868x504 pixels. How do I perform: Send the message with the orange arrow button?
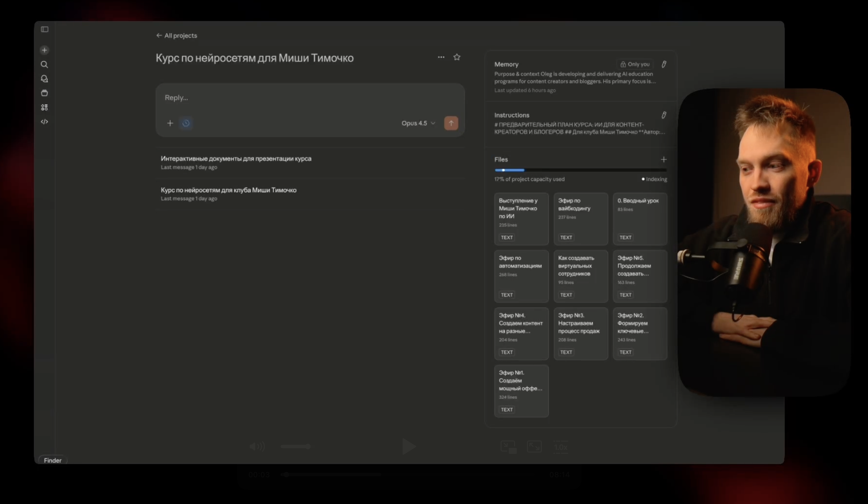(451, 123)
